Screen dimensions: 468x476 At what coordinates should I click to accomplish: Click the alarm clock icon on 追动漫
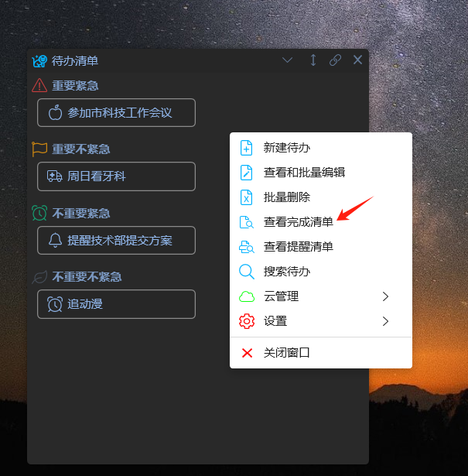click(55, 304)
